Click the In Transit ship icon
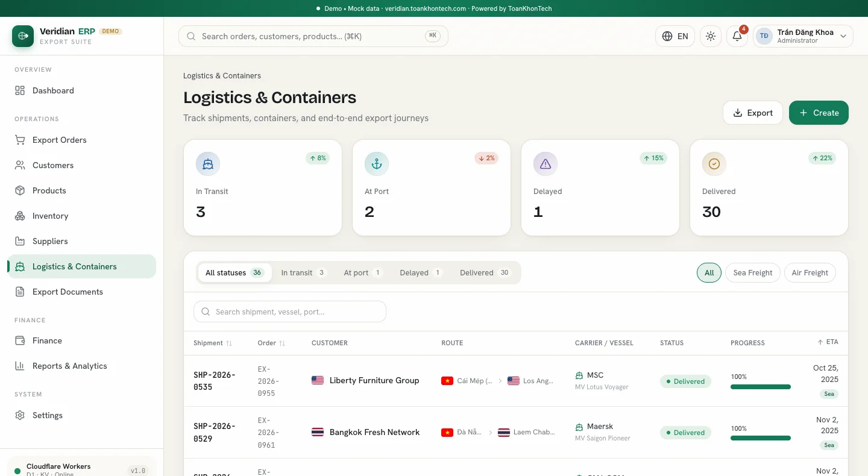Screen dimensions: 868x476 point(208,164)
